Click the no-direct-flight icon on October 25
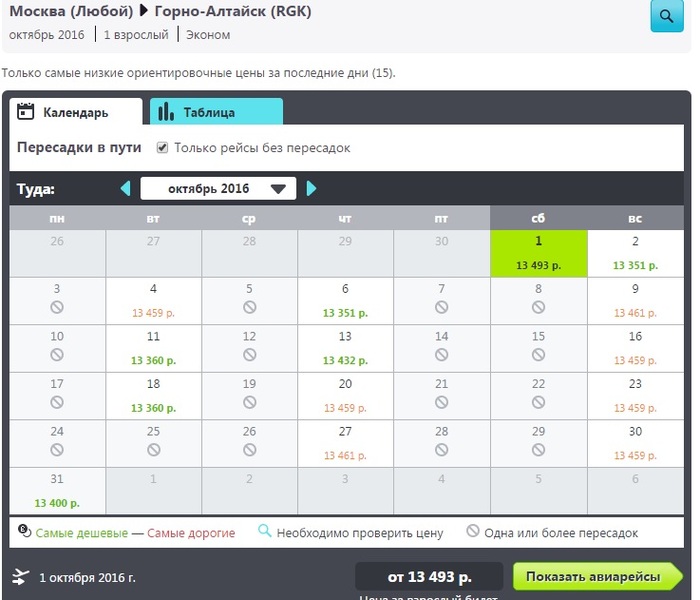This screenshot has width=700, height=600. (154, 450)
